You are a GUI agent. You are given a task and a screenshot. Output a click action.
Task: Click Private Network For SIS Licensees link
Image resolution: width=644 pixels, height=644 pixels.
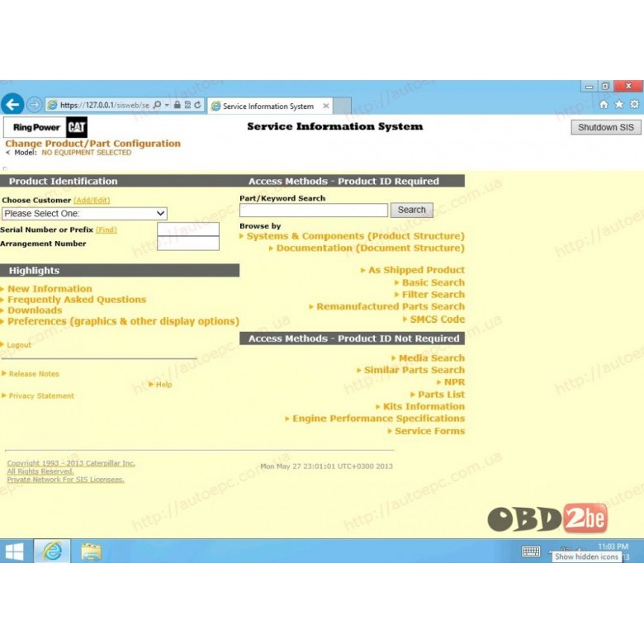65,480
